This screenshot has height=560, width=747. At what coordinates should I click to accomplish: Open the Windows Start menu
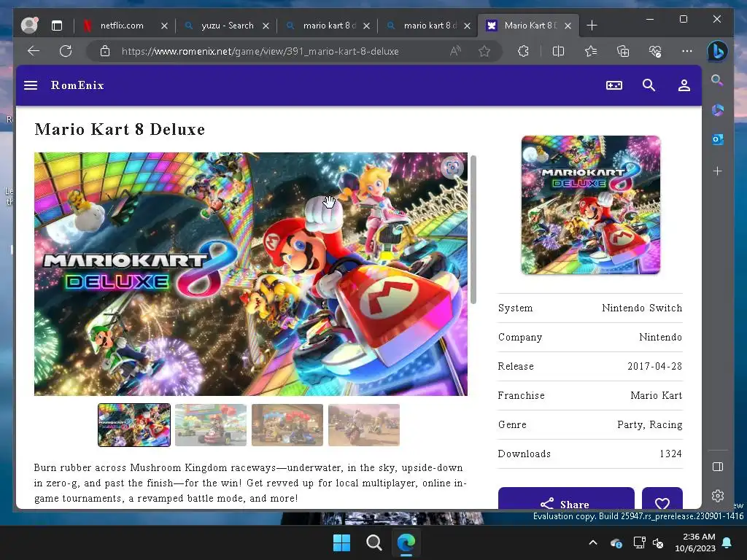341,542
